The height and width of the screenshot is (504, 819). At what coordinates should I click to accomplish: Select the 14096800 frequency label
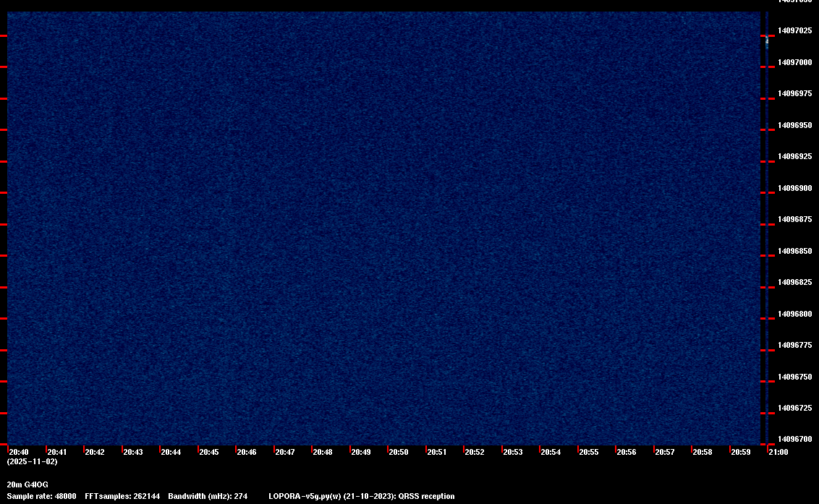795,314
